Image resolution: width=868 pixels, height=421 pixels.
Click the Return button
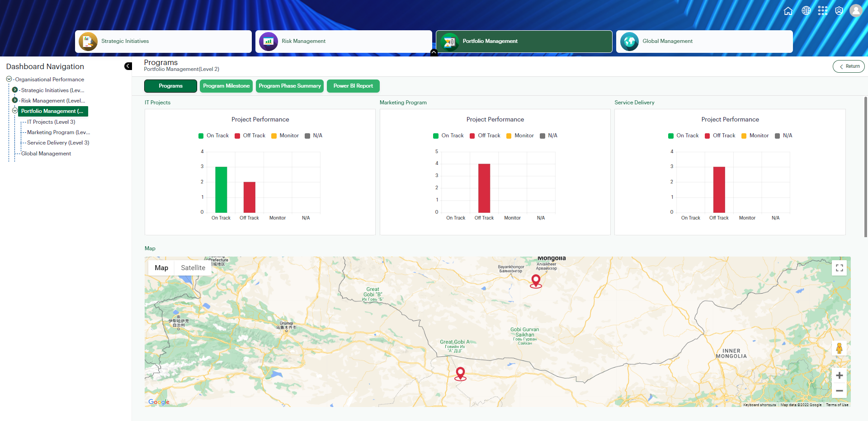pyautogui.click(x=849, y=66)
